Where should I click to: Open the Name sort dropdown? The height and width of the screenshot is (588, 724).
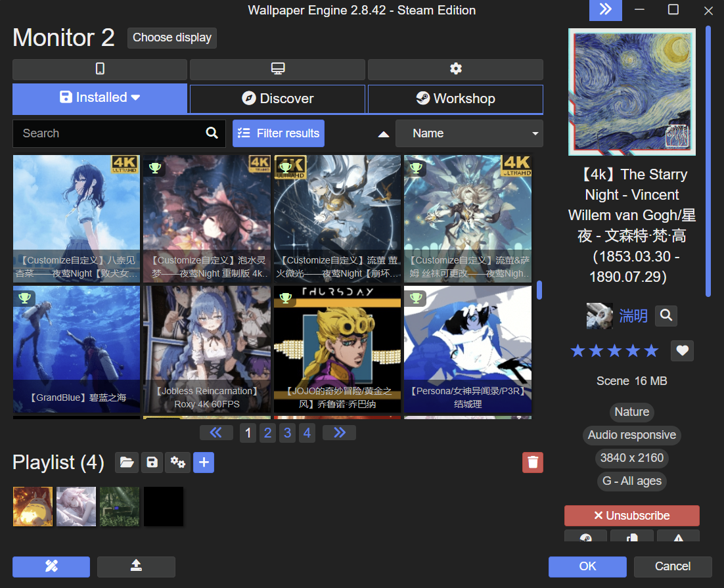[469, 133]
